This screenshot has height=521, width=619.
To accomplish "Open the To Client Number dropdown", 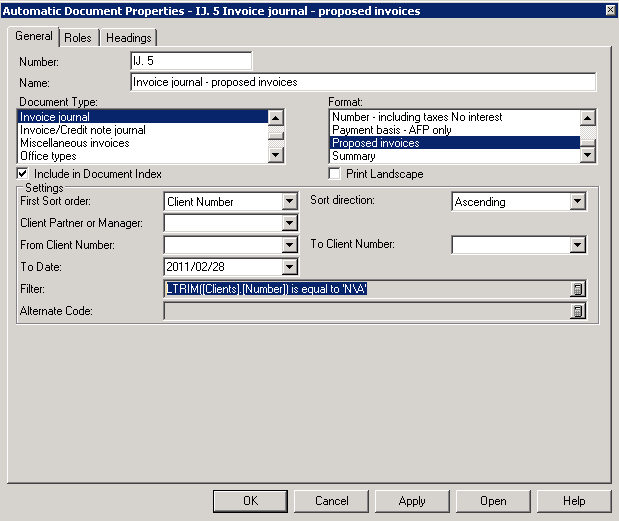I will click(577, 245).
